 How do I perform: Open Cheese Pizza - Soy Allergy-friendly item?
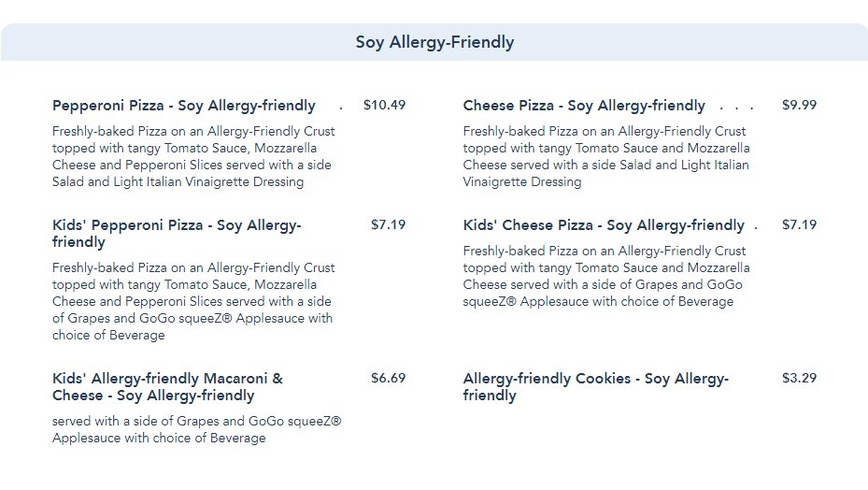(584, 106)
